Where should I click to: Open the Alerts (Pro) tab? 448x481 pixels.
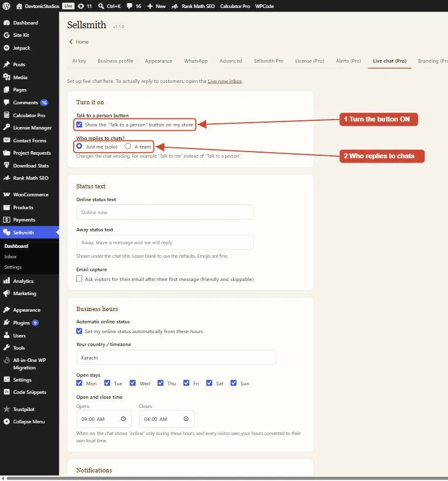(x=349, y=61)
